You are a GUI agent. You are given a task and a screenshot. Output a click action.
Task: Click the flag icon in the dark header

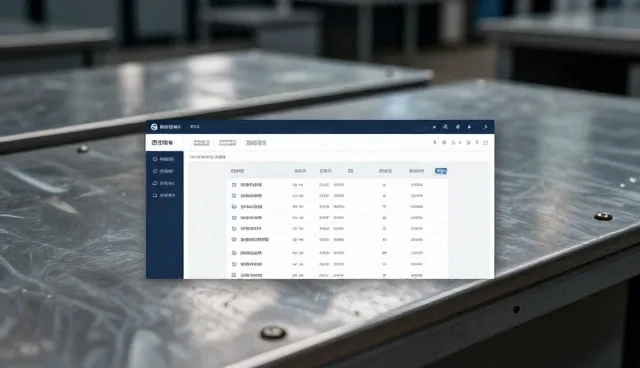(x=469, y=127)
